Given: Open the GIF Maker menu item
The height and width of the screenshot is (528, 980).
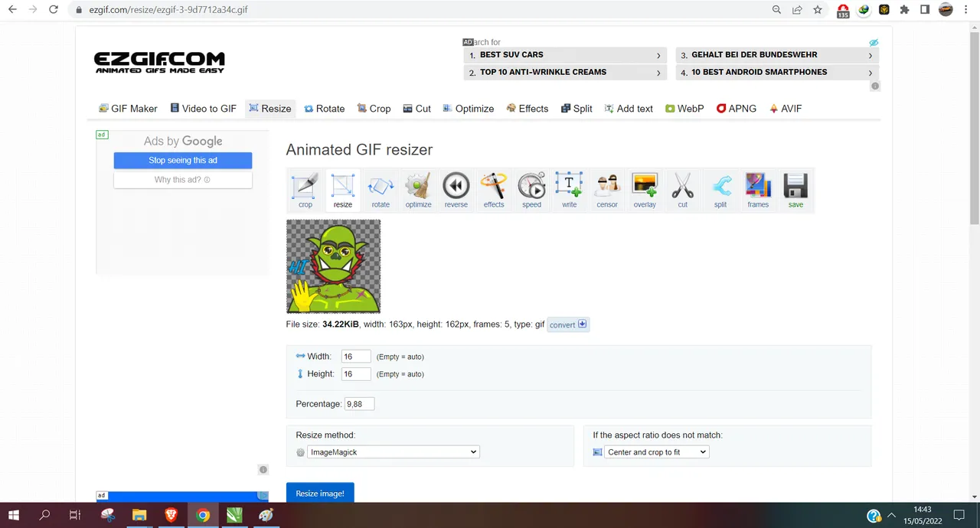Looking at the screenshot, I should click(x=128, y=109).
